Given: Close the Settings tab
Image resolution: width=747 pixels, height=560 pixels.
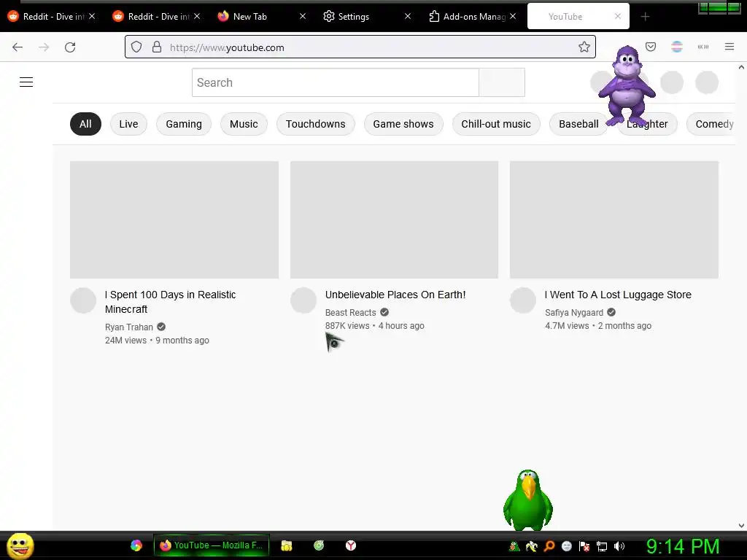Looking at the screenshot, I should 408,16.
